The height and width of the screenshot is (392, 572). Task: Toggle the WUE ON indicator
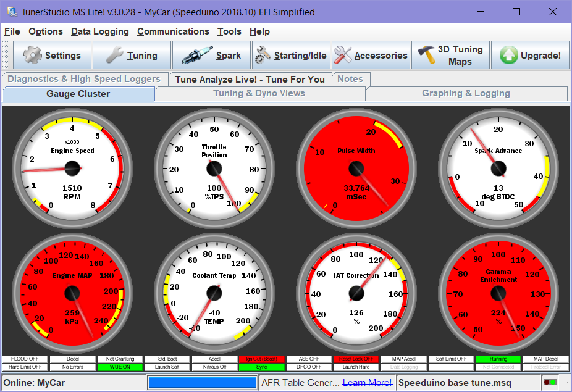click(x=120, y=366)
